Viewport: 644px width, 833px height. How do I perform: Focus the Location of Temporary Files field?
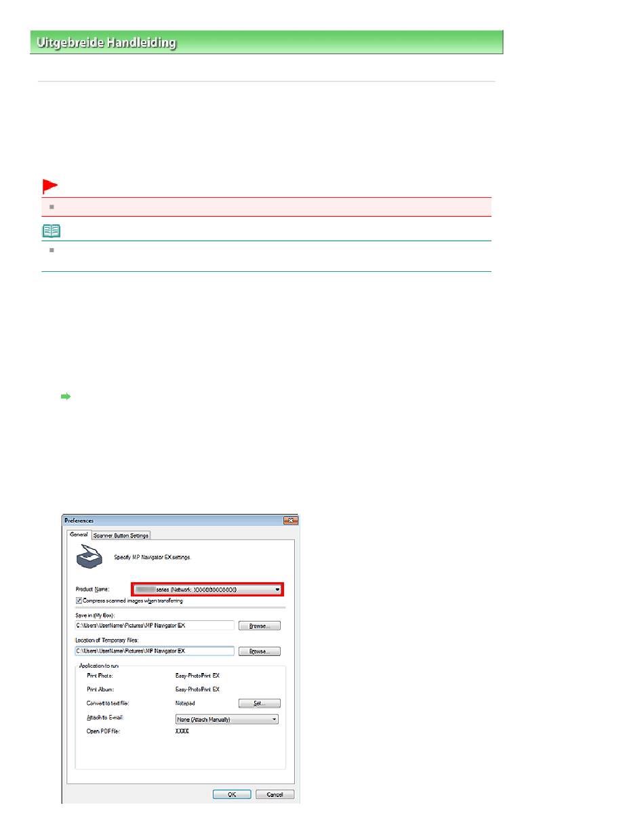[x=154, y=651]
